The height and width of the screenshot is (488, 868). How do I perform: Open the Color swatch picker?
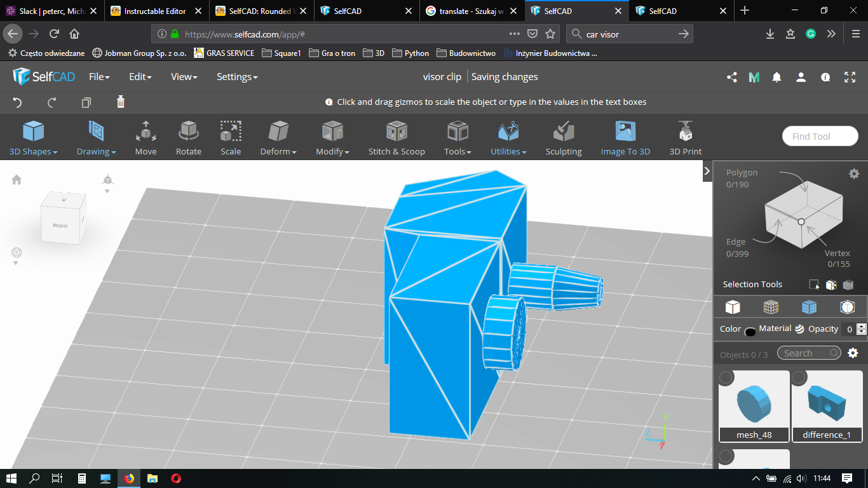pos(750,331)
